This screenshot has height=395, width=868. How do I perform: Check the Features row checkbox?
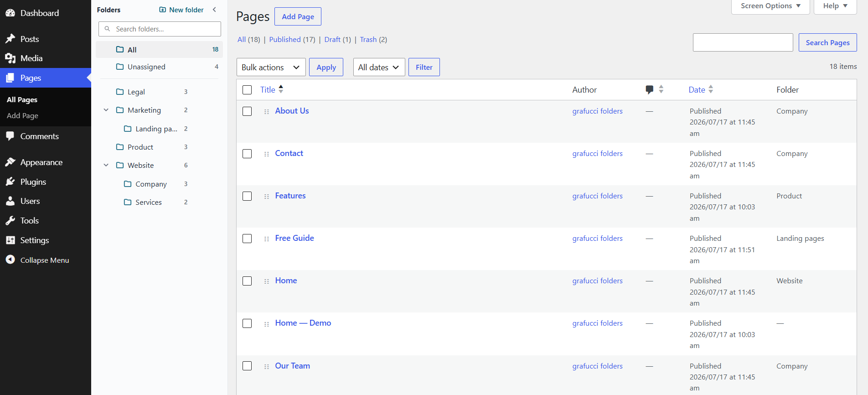pos(247,196)
